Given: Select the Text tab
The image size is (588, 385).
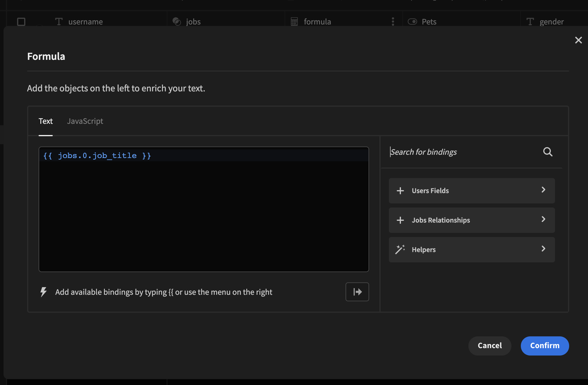Looking at the screenshot, I should (46, 121).
